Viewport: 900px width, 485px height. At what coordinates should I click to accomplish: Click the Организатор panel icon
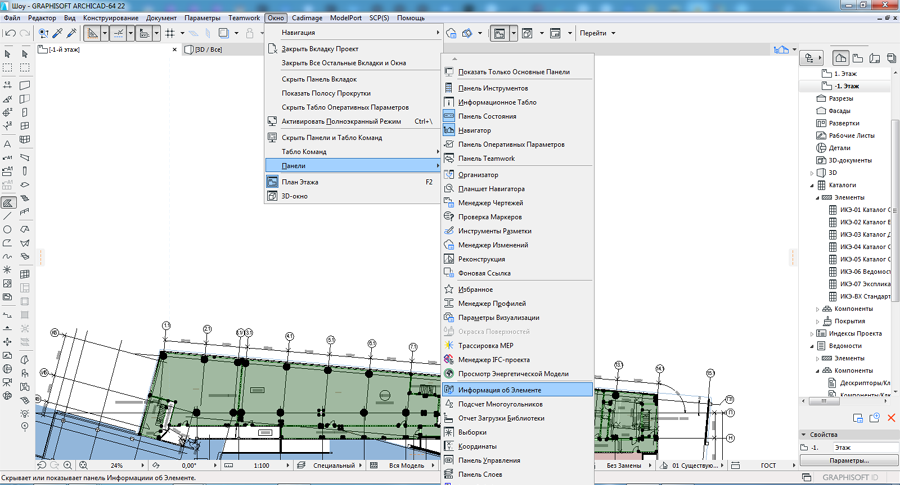(x=449, y=174)
